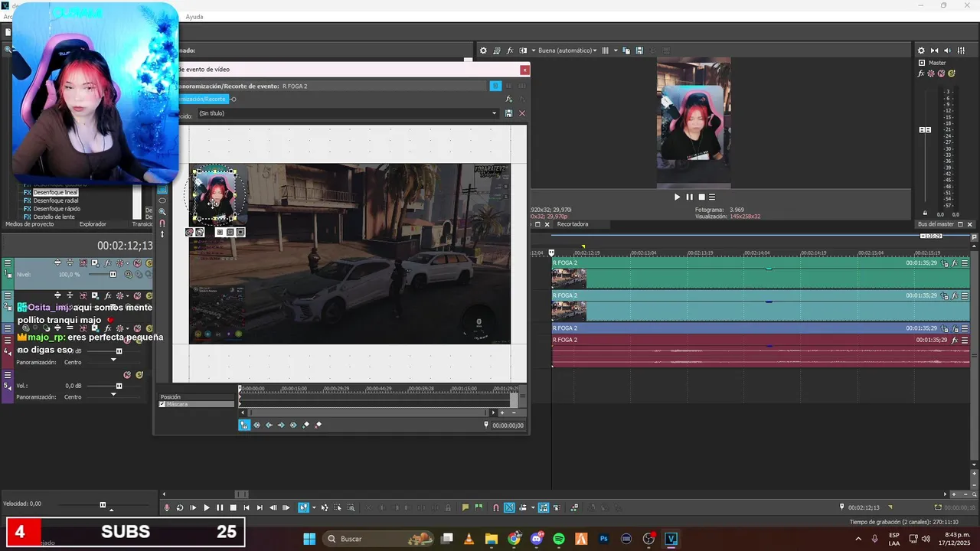Viewport: 980px width, 551px height.
Task: Open the mixer faders icon in Master panel
Action: click(x=961, y=51)
